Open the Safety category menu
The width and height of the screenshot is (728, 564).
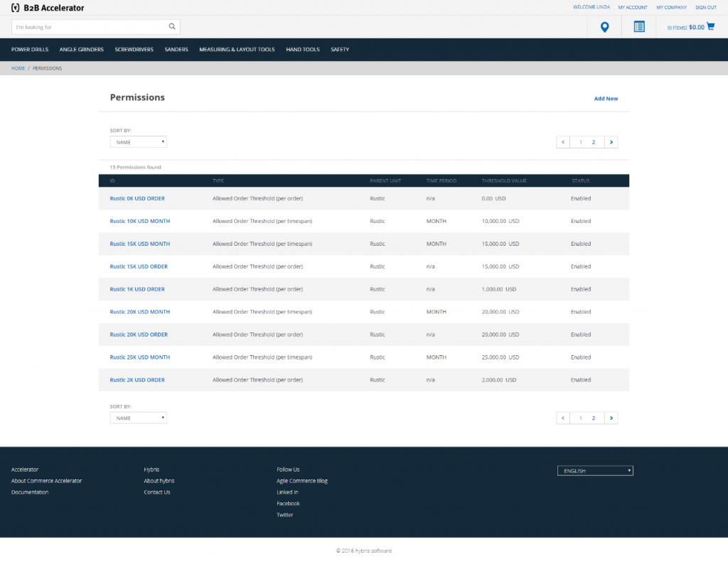[x=340, y=50]
